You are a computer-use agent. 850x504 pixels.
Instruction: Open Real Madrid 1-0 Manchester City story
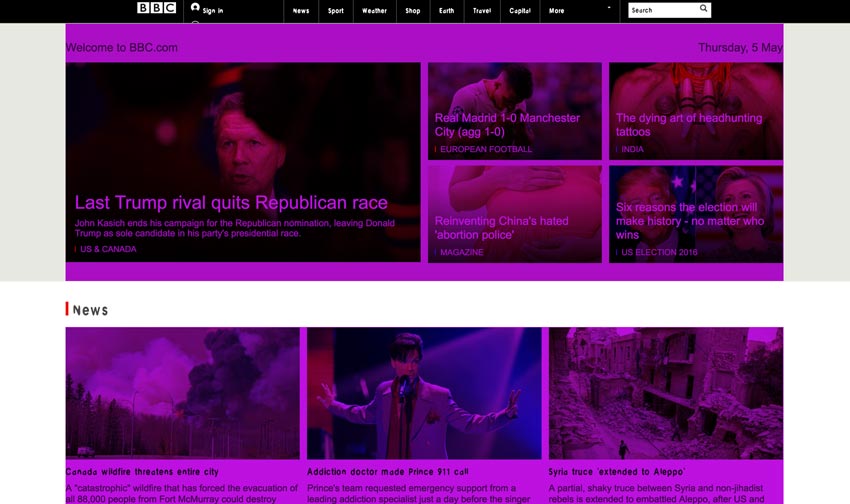click(507, 125)
